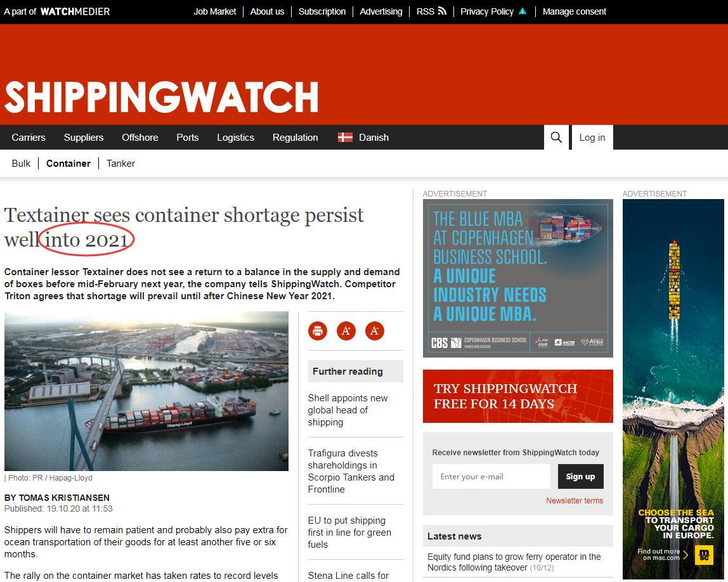
Task: Open the Manage consent link
Action: pos(575,11)
